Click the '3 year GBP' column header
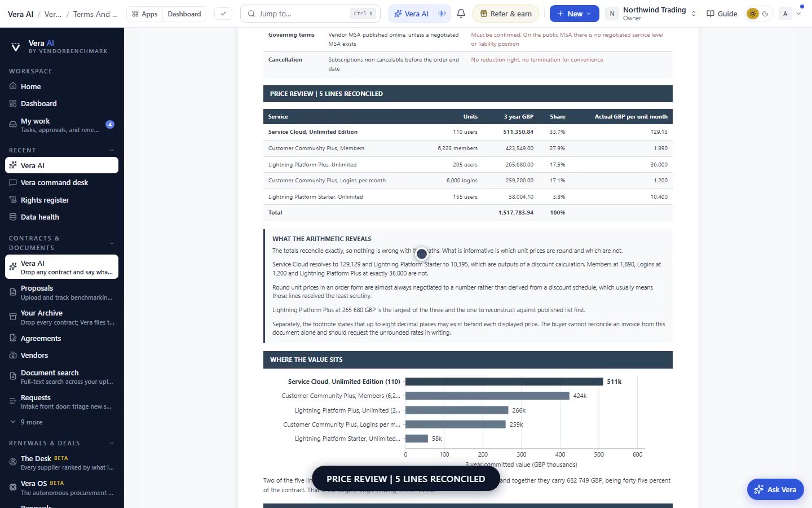This screenshot has height=508, width=812. pos(519,117)
